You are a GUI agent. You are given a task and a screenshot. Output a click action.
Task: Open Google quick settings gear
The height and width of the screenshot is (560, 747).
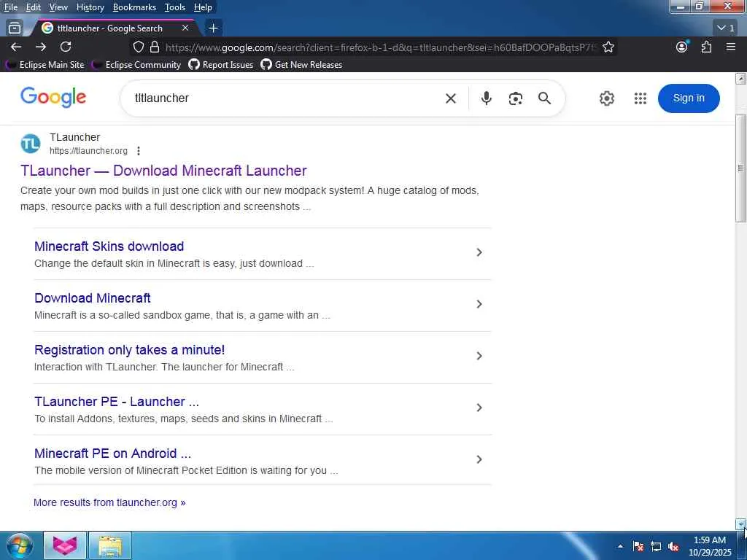click(x=606, y=98)
